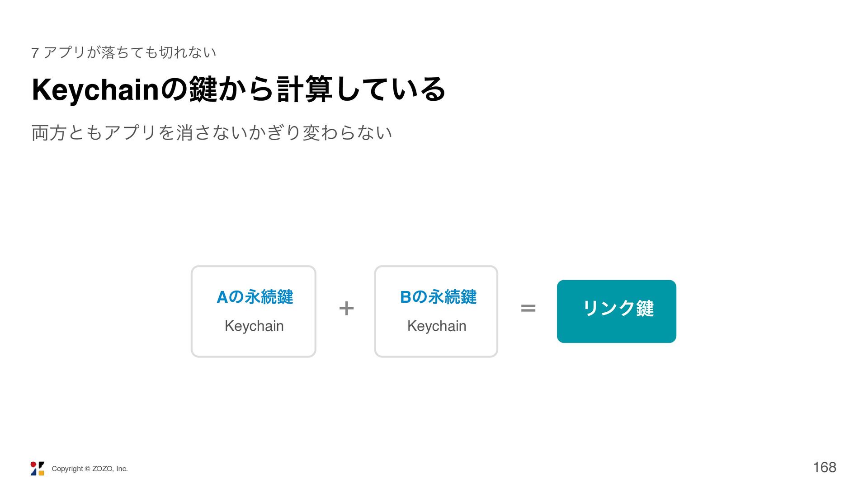Click the page number 168

pyautogui.click(x=825, y=467)
